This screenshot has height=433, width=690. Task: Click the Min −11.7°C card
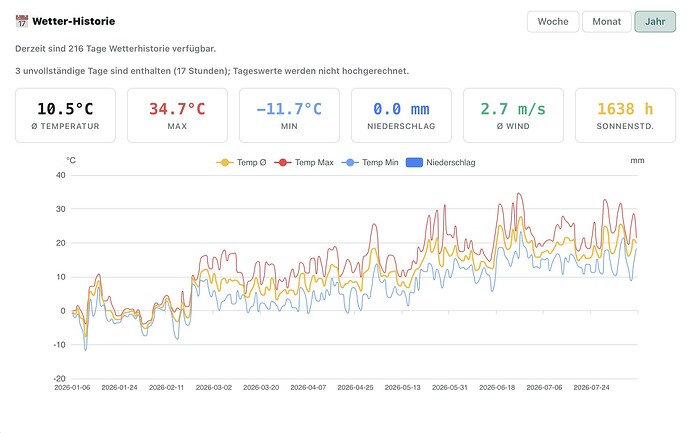point(289,115)
